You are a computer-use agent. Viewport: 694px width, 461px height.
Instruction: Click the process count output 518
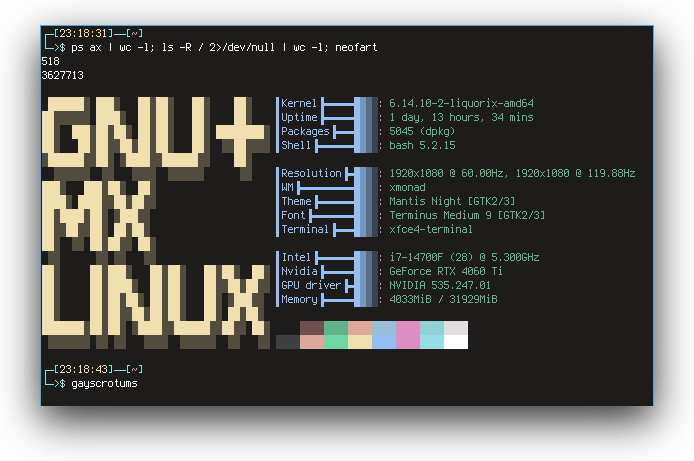pyautogui.click(x=50, y=61)
